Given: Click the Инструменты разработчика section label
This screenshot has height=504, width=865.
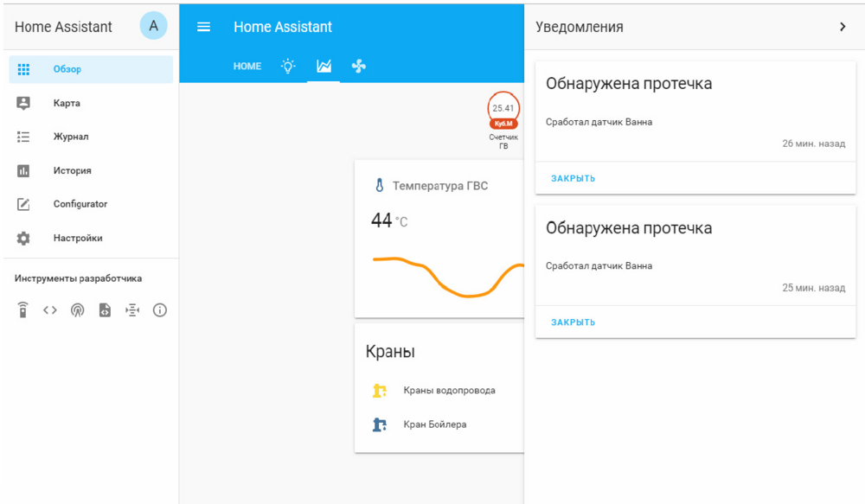Looking at the screenshot, I should pos(79,278).
